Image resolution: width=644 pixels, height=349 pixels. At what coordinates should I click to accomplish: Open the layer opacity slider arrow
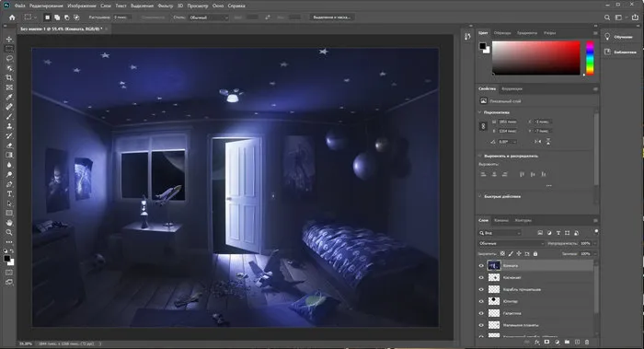click(x=594, y=243)
